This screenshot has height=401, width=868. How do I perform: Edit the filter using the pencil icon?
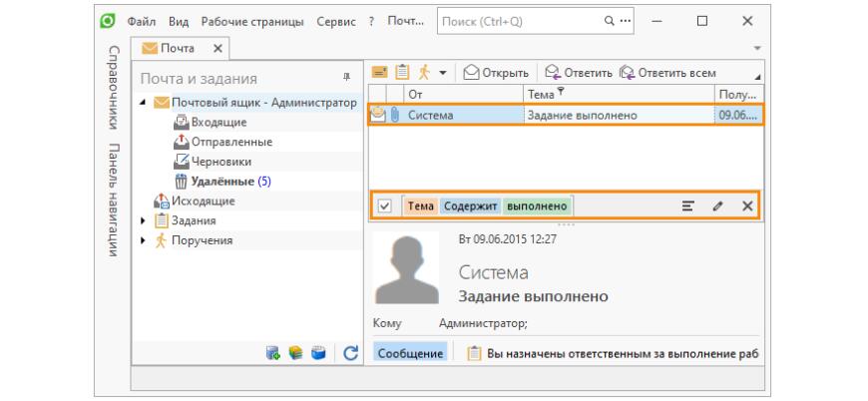717,206
